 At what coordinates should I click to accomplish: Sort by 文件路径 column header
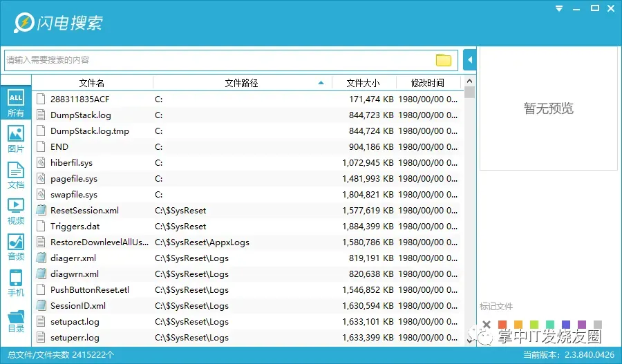tap(242, 83)
